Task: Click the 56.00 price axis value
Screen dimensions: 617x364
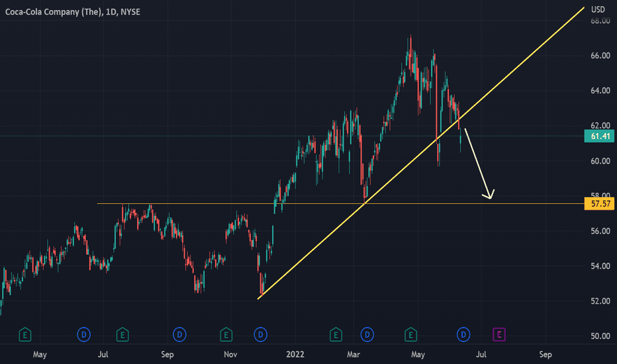Action: [x=600, y=231]
